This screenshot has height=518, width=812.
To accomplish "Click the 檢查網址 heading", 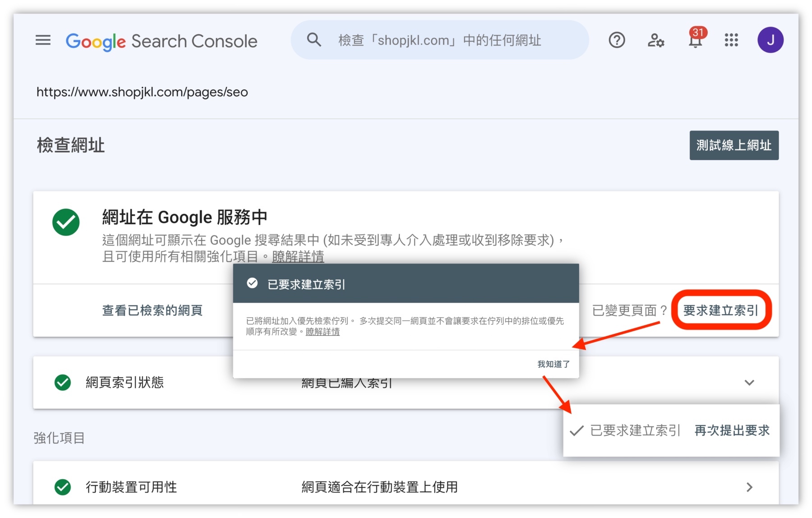I will (x=71, y=145).
